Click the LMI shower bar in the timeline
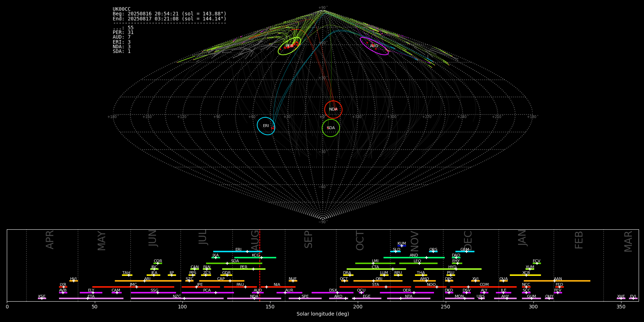This screenshot has height=322, width=644. [375, 263]
